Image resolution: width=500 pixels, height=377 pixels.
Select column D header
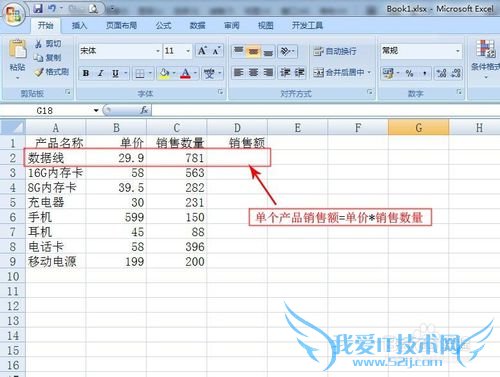tap(237, 128)
